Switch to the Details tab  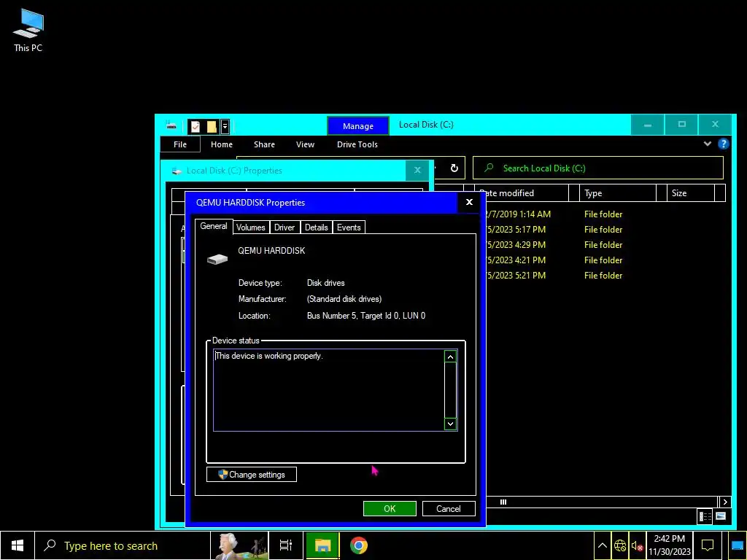[x=317, y=227]
